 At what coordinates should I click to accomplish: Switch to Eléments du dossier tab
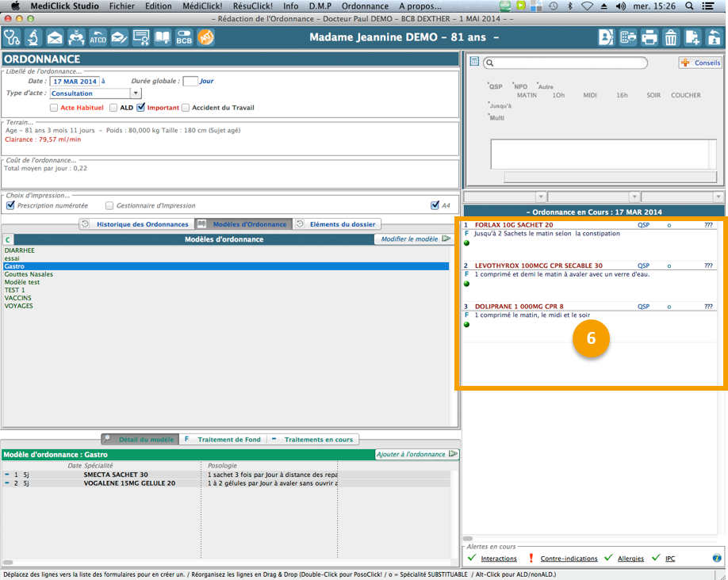336,224
